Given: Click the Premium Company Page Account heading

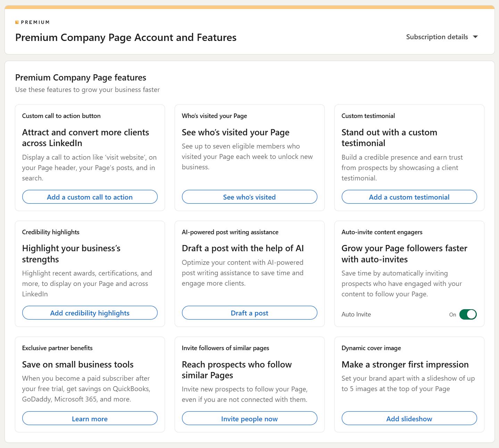Looking at the screenshot, I should tap(126, 37).
